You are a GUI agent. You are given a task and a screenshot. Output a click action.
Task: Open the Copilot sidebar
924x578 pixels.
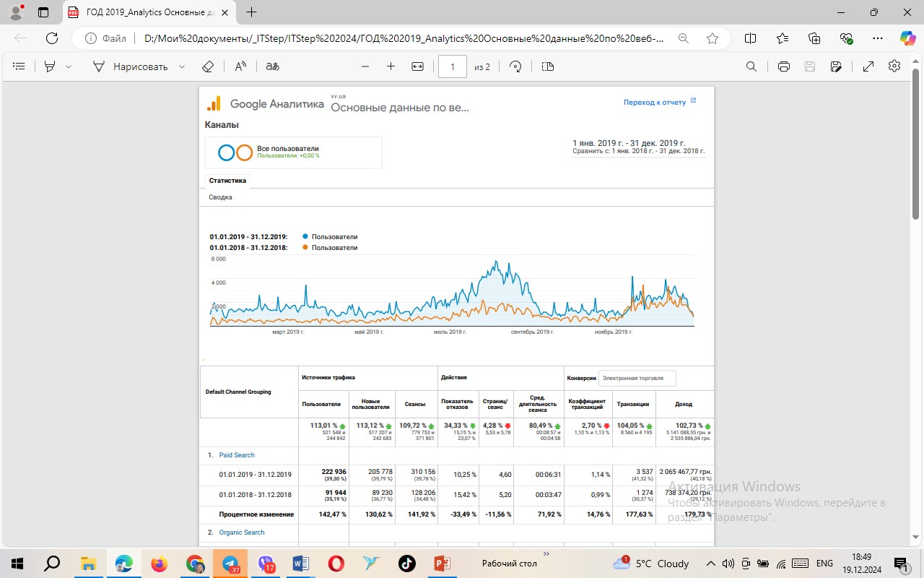[x=907, y=38]
